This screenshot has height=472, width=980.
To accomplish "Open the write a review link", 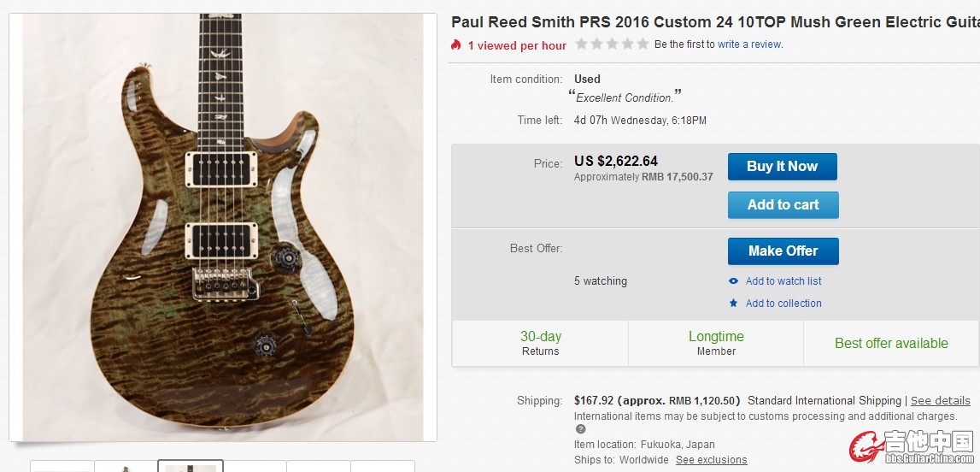I will pyautogui.click(x=749, y=44).
